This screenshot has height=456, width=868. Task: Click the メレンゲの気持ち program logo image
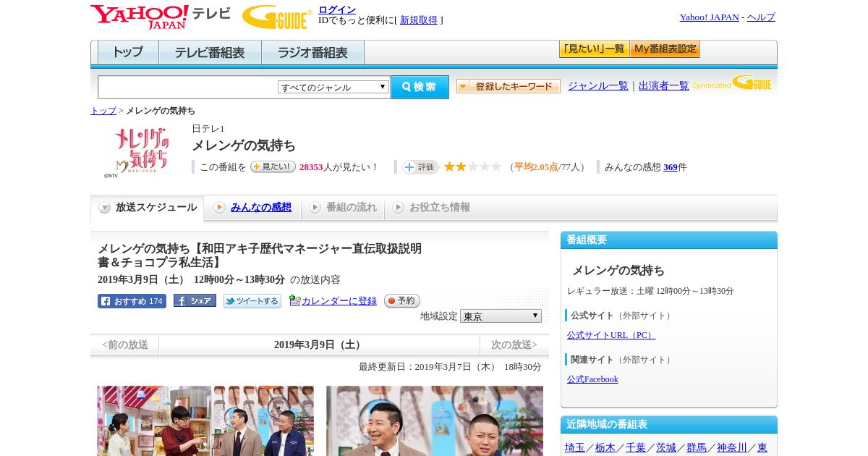pos(141,151)
